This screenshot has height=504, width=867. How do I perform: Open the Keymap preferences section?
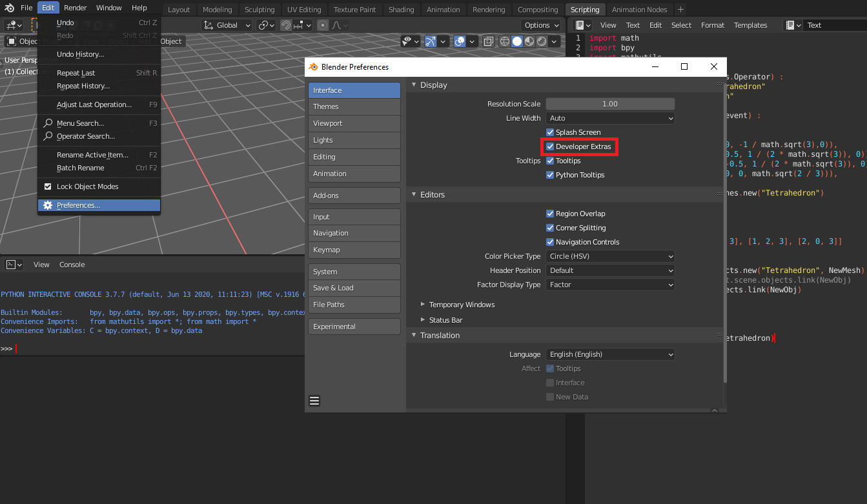click(x=354, y=250)
